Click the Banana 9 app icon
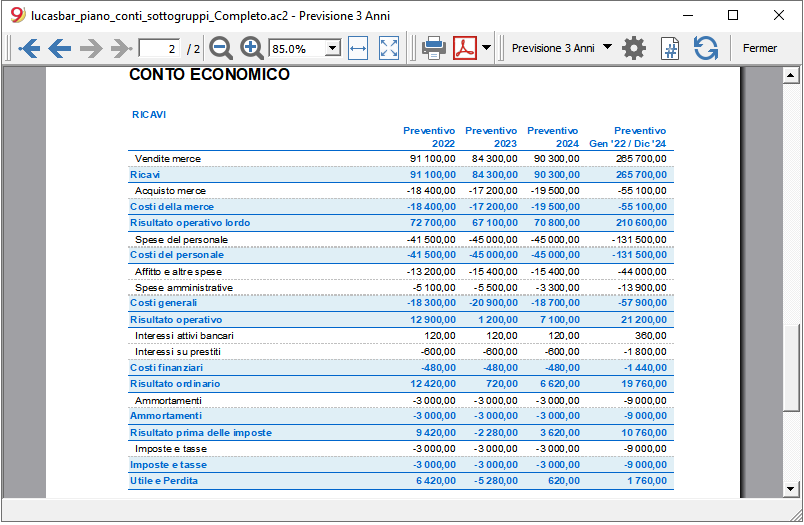This screenshot has height=525, width=804. [x=17, y=15]
